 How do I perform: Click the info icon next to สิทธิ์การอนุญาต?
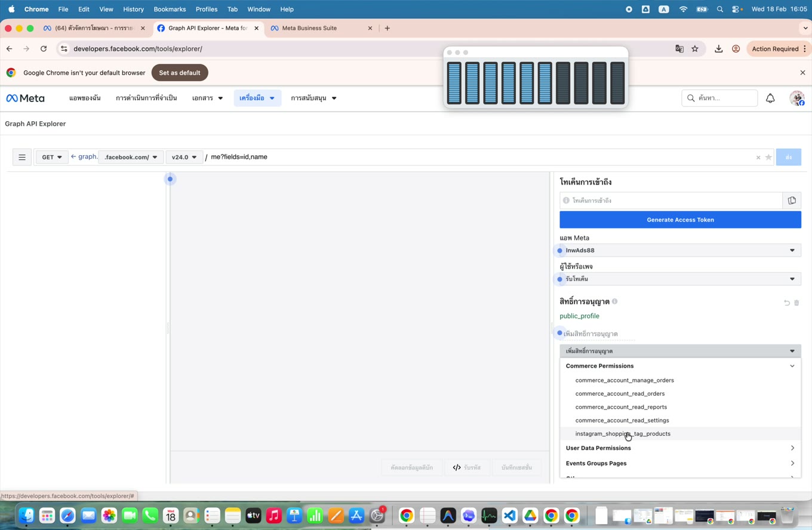614,301
